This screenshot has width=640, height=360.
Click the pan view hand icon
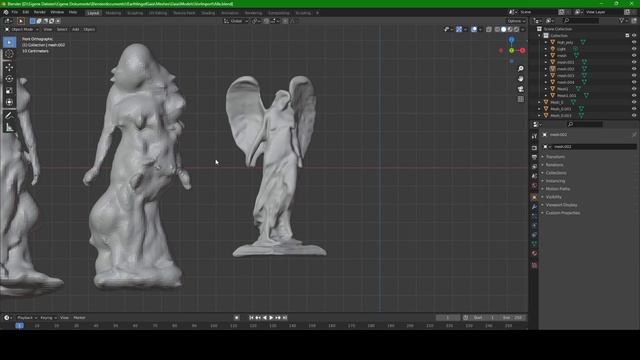(x=520, y=78)
